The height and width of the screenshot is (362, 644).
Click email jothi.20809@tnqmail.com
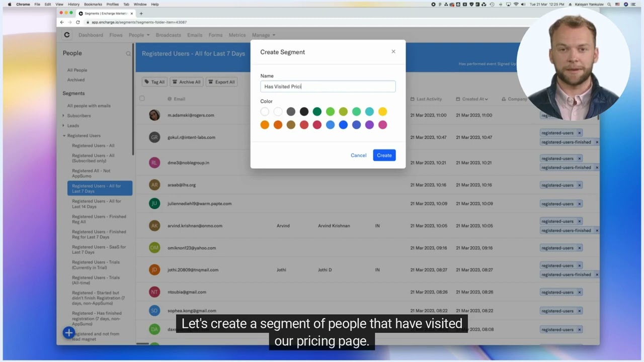[193, 270]
